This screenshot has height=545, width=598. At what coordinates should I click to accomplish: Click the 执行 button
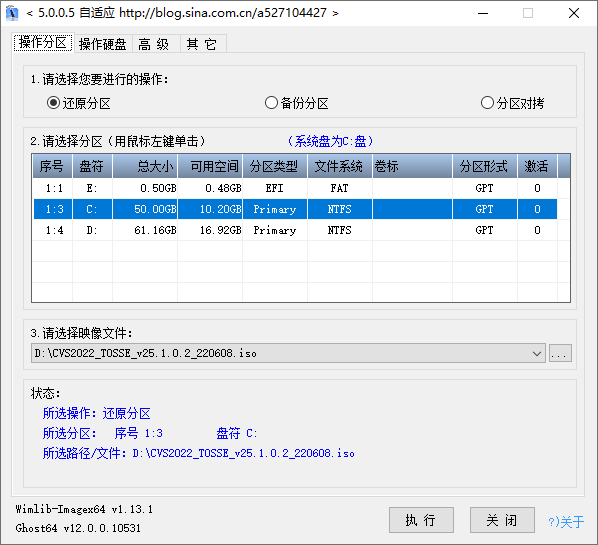coord(421,520)
